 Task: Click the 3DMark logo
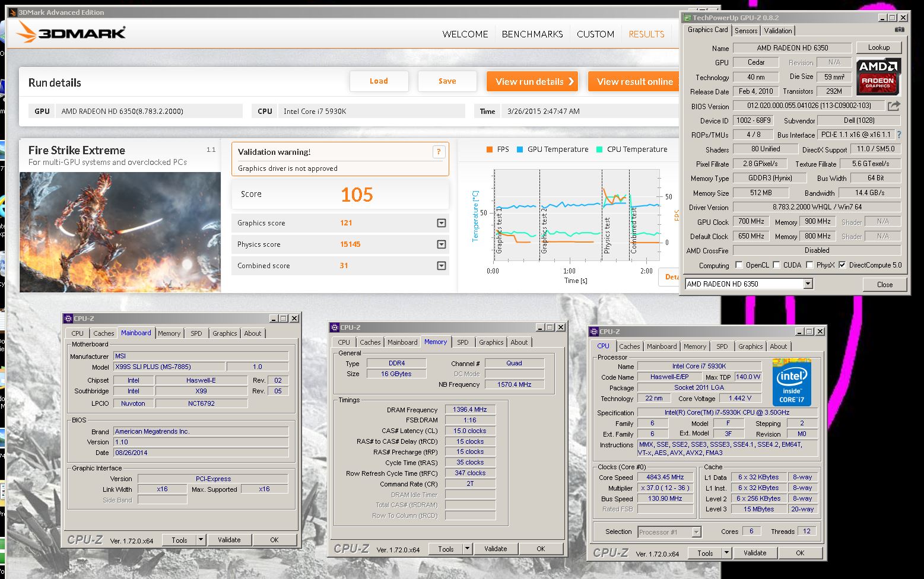point(71,33)
